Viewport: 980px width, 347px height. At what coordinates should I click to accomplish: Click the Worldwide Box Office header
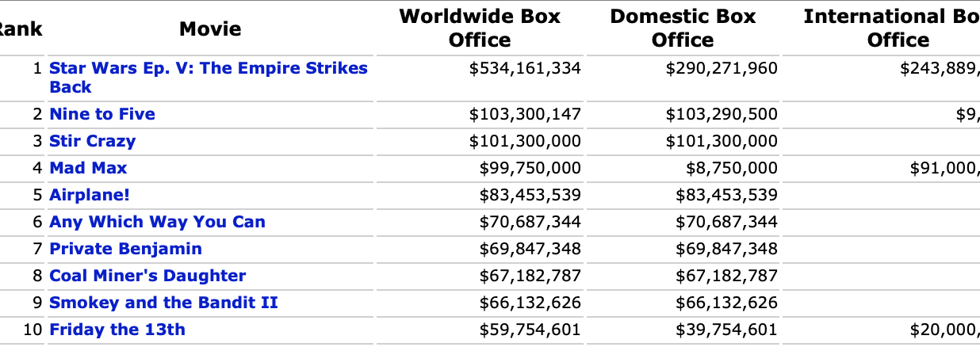coord(480,29)
